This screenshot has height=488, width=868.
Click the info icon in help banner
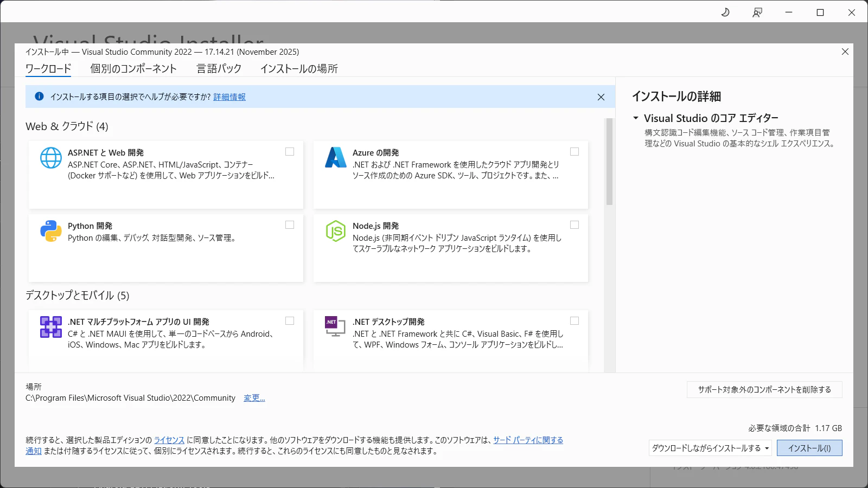(x=39, y=97)
